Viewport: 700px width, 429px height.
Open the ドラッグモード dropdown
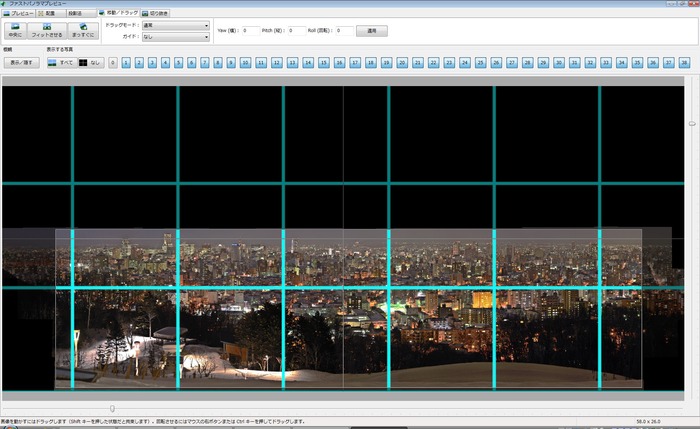pyautogui.click(x=176, y=25)
